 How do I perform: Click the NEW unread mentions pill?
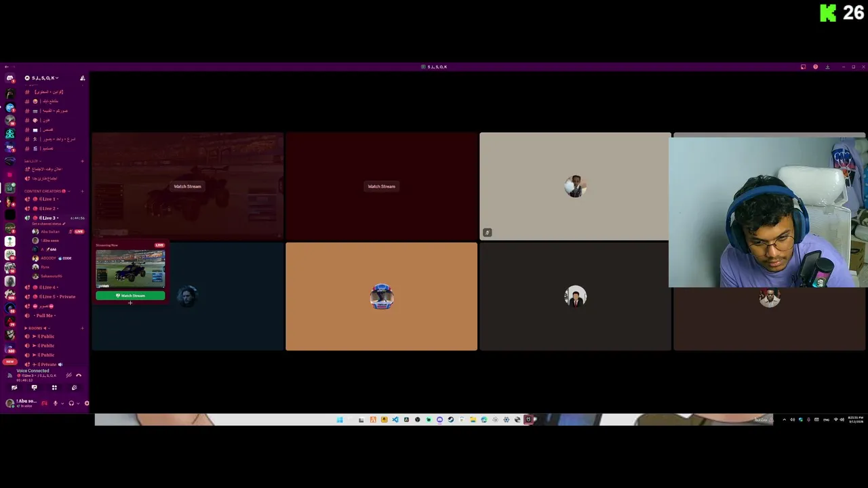9,362
